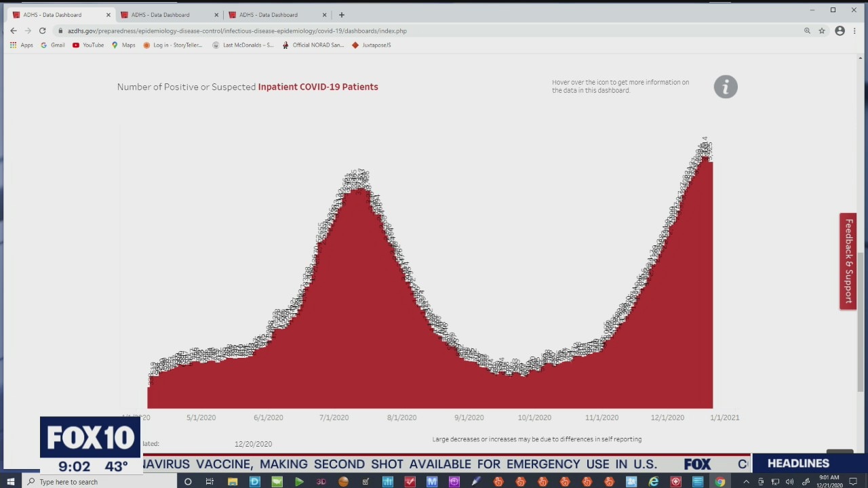The width and height of the screenshot is (868, 488).
Task: Click the 7/1/2020 axis date label
Action: (x=334, y=418)
